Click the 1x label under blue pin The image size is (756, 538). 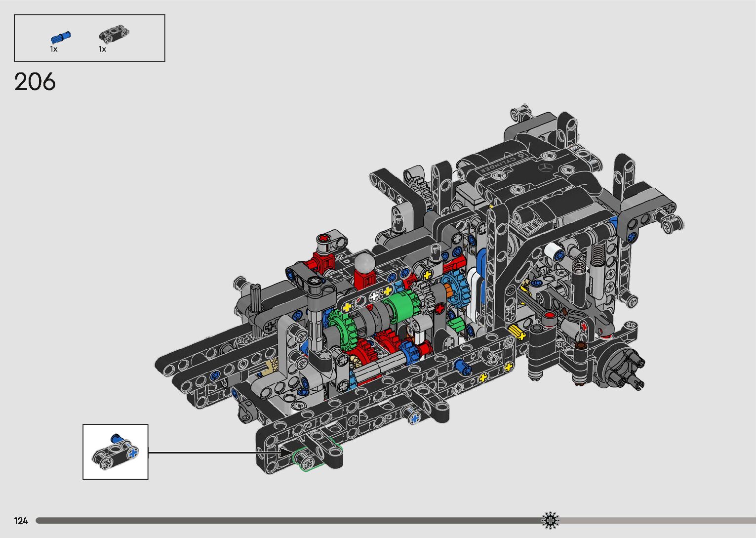pos(53,49)
